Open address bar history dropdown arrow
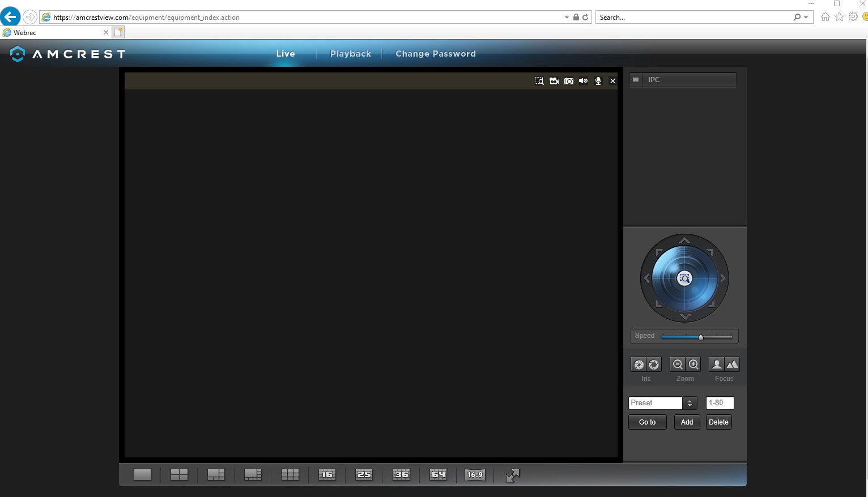Viewport: 868px width, 497px height. [x=567, y=18]
